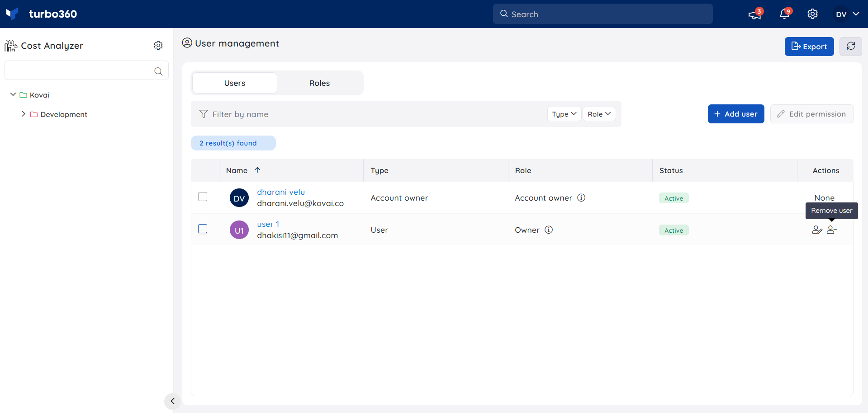
Task: Click the Edit permission button
Action: 811,114
